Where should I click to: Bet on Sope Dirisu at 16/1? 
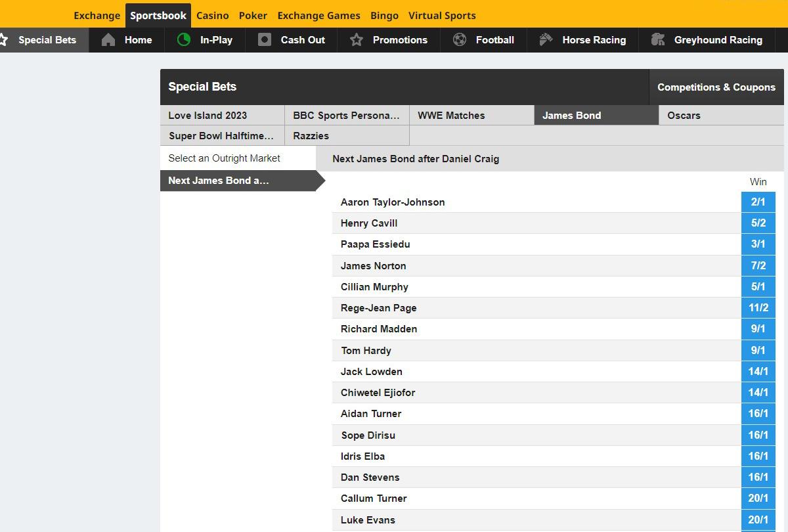tap(758, 435)
